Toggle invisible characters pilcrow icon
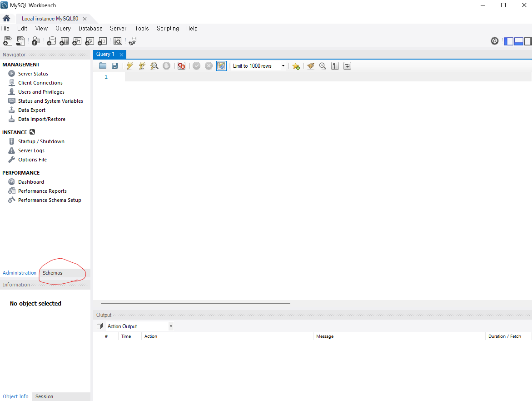The width and height of the screenshot is (532, 401). click(335, 66)
